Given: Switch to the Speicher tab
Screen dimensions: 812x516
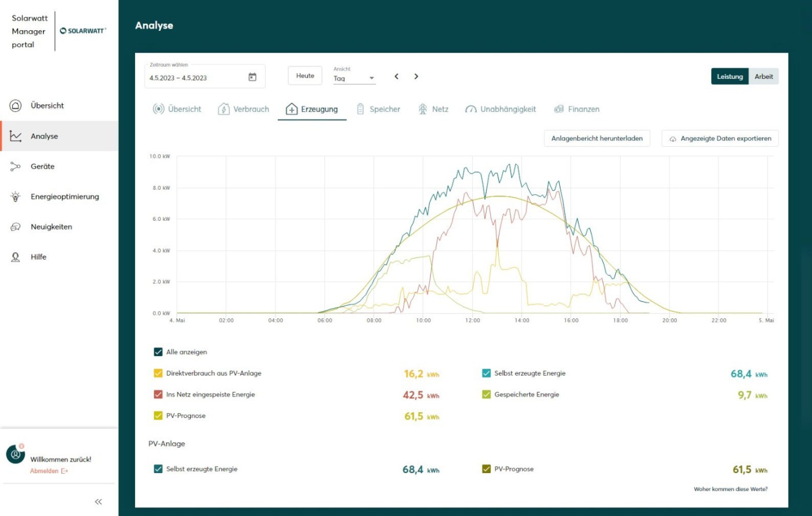Looking at the screenshot, I should [x=378, y=109].
